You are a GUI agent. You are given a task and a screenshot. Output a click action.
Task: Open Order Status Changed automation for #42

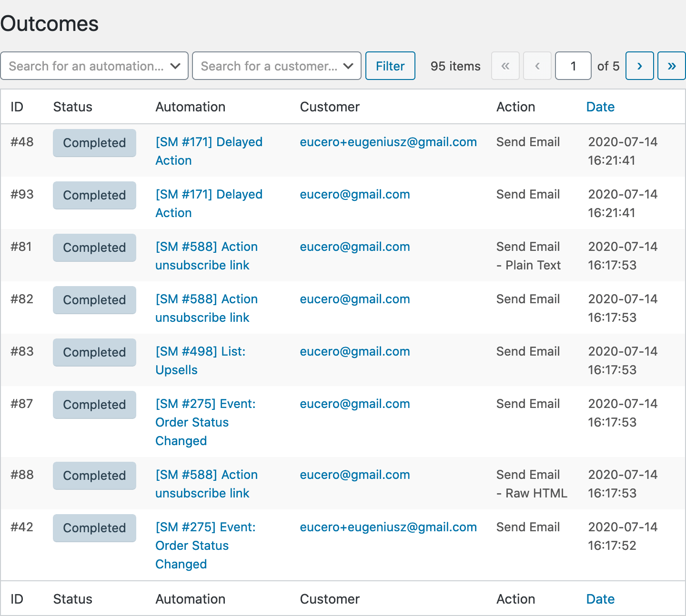205,546
